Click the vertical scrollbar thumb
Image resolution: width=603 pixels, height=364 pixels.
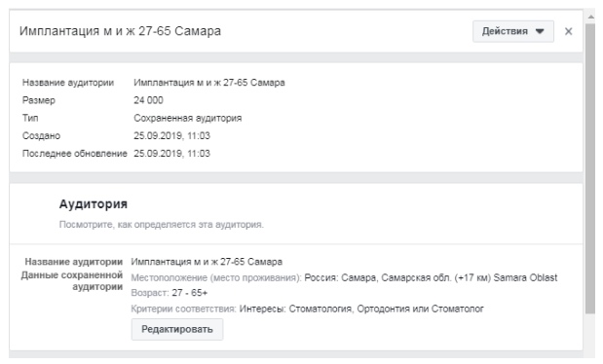click(590, 169)
